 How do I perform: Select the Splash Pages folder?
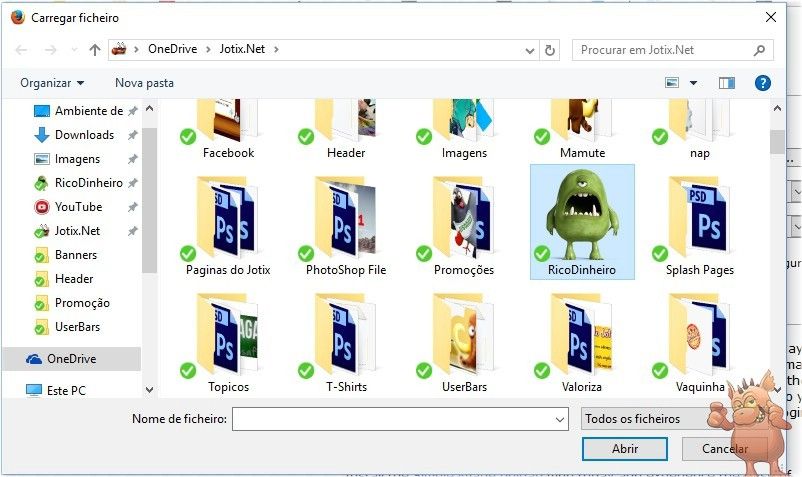(699, 225)
